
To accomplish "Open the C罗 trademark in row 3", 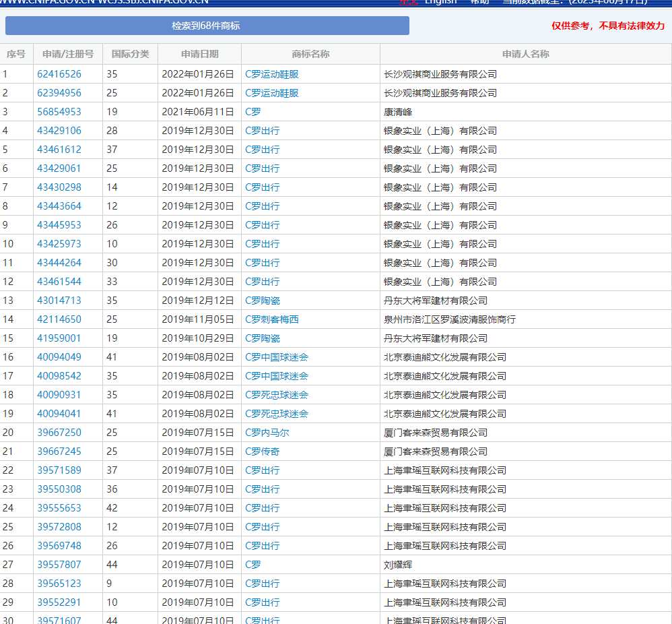I will tap(253, 112).
